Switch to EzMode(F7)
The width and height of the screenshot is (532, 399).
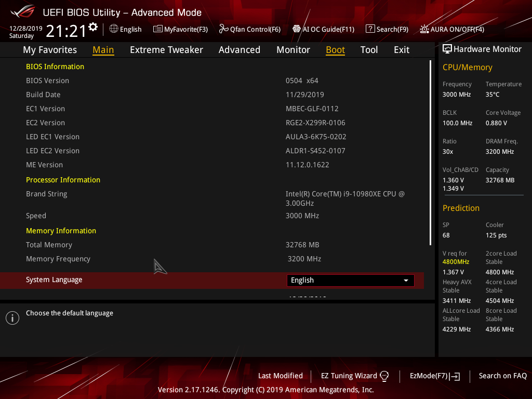click(435, 376)
